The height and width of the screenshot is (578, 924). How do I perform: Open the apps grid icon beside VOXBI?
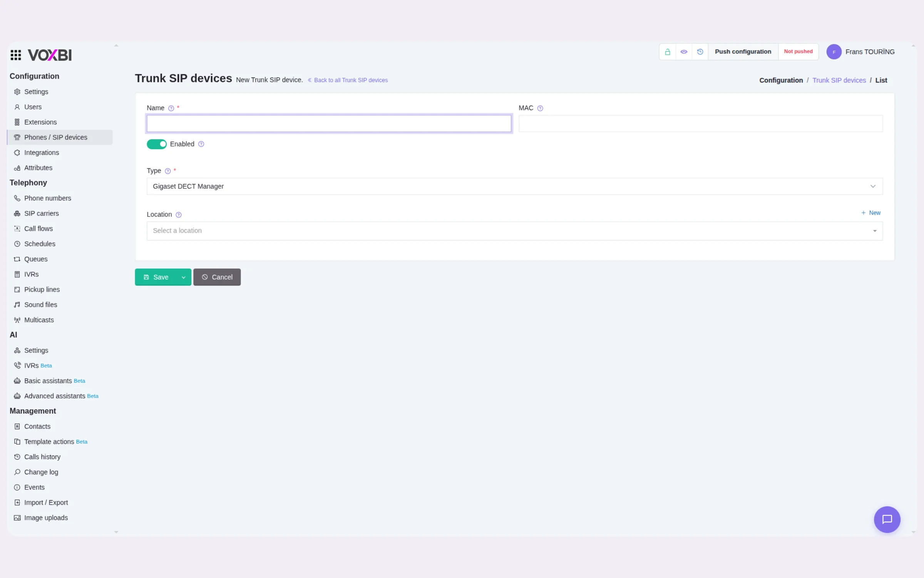[x=16, y=55]
